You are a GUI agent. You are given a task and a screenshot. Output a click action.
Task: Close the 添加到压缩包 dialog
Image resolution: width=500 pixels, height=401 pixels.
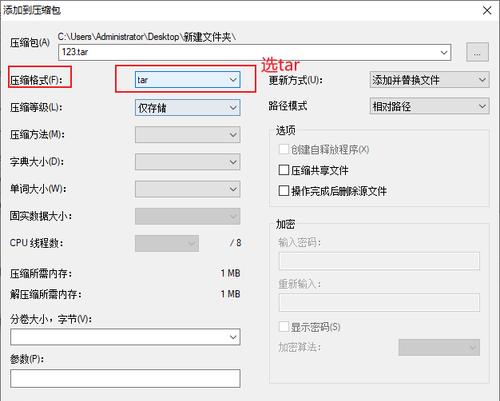click(487, 10)
